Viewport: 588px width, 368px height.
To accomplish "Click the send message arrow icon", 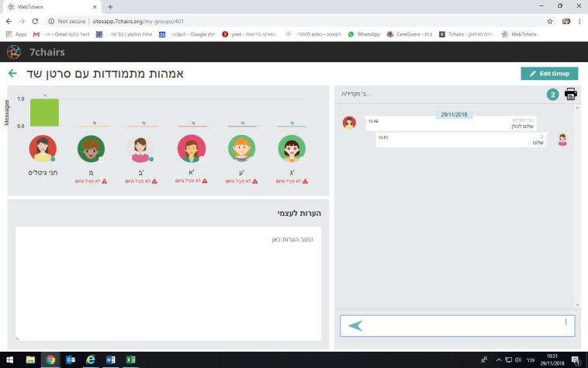I will pos(355,325).
